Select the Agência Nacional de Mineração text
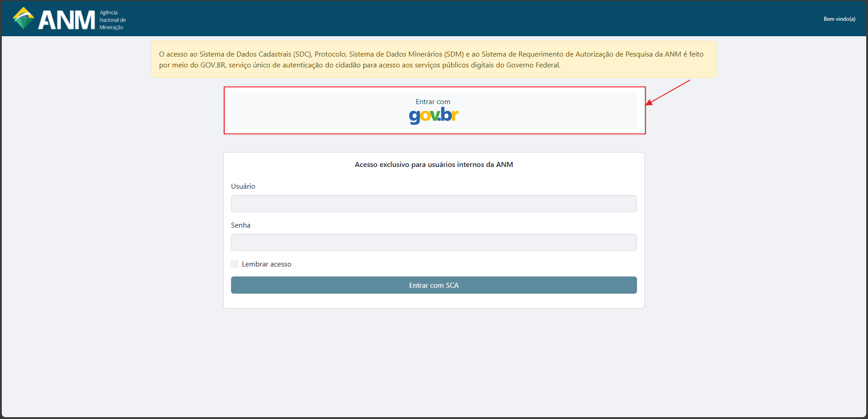 coord(113,20)
